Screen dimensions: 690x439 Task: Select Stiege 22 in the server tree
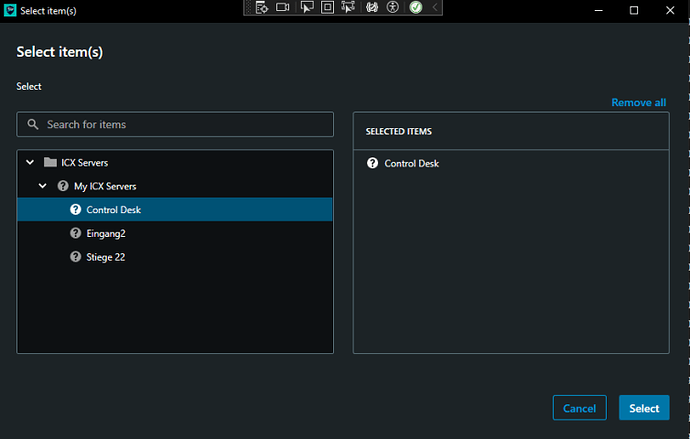(x=105, y=257)
